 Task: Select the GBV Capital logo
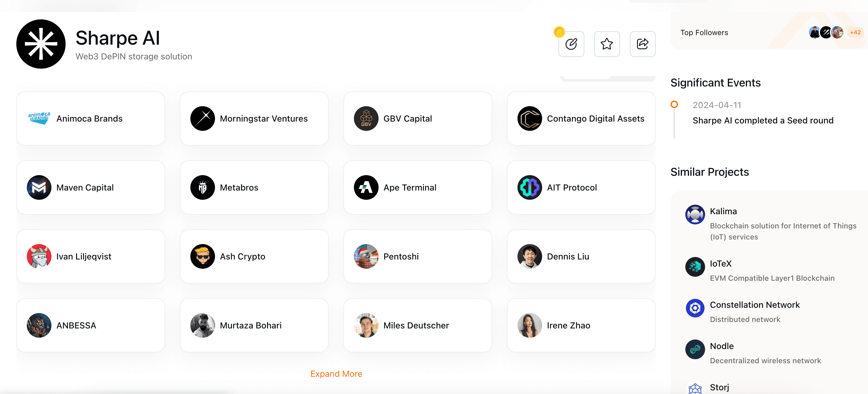pos(366,119)
